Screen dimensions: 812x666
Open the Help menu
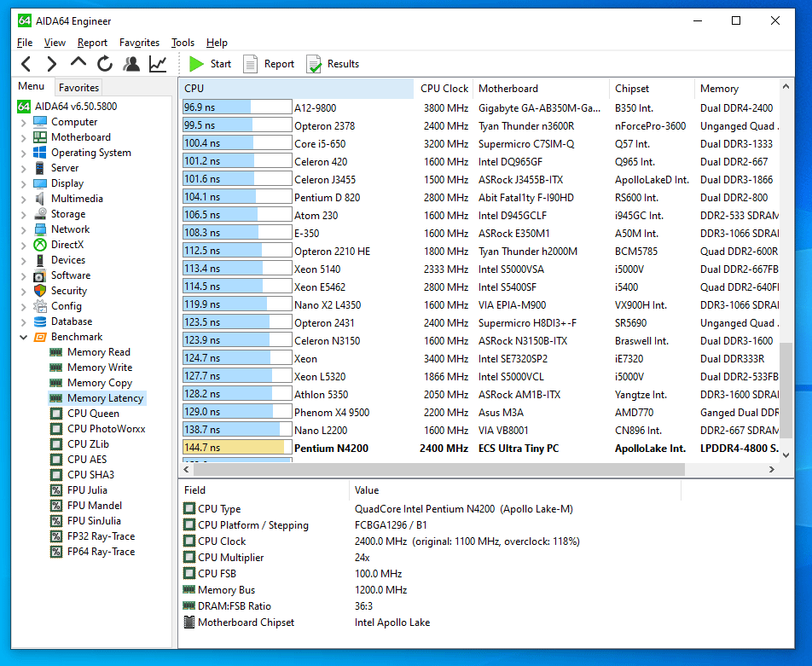click(x=217, y=43)
